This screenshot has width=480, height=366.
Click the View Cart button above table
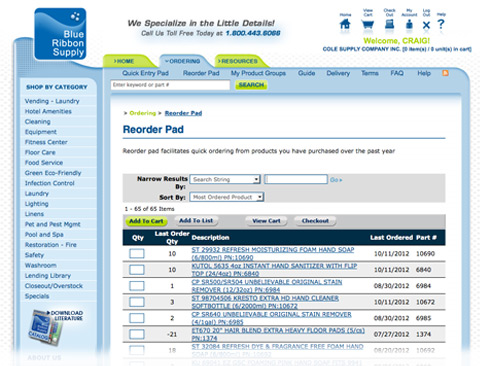tap(266, 221)
